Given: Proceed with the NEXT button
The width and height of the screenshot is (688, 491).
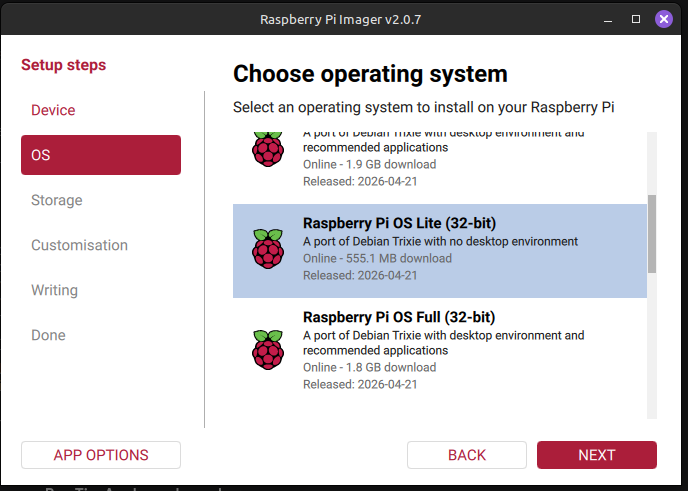Looking at the screenshot, I should point(597,455).
